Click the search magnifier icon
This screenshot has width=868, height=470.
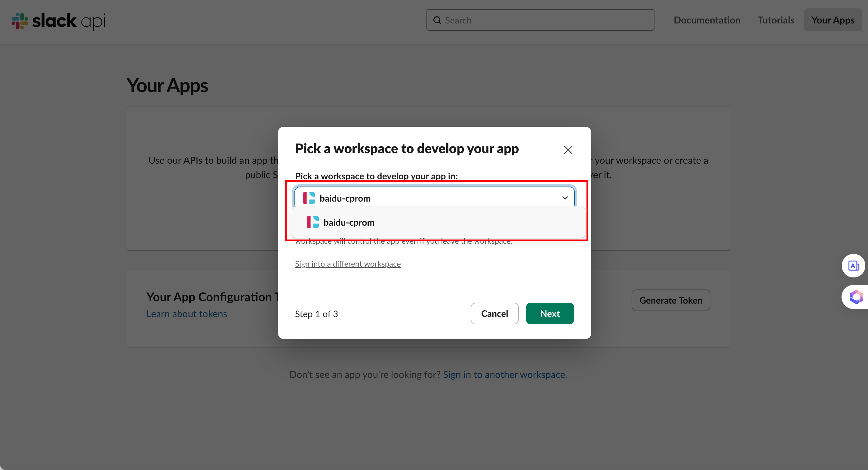click(x=437, y=20)
